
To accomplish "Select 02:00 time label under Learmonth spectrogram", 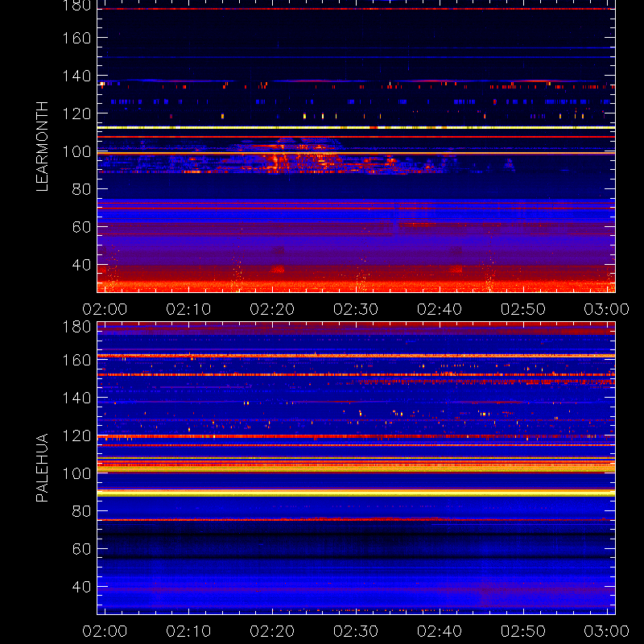I will pos(105,309).
